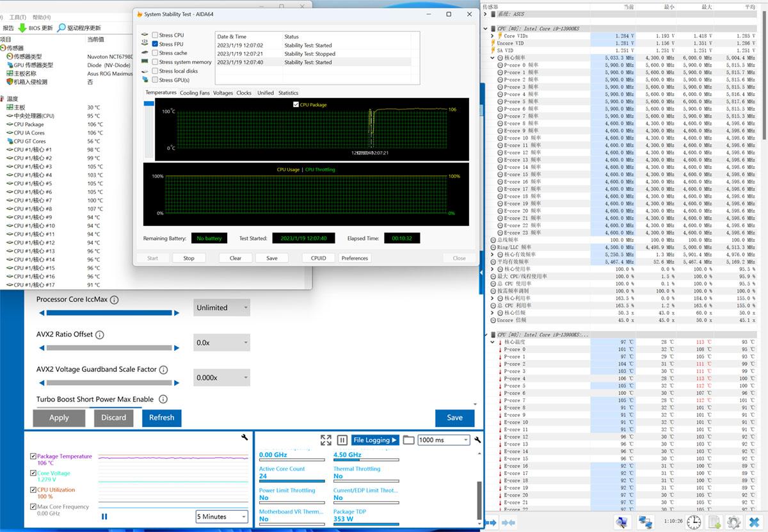Click info icon next to AVX2 Ratio Offset
The height and width of the screenshot is (532, 768).
coord(100,334)
